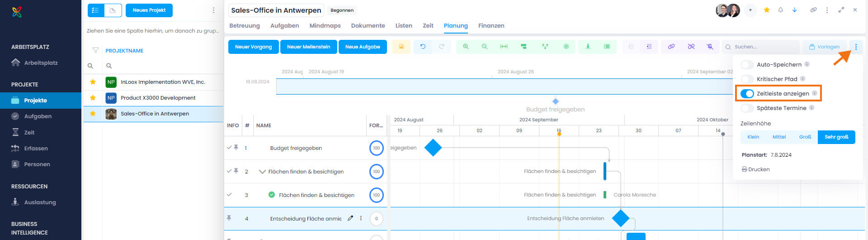The height and width of the screenshot is (240, 868).
Task: Create a Neuer Vorgang
Action: coord(254,47)
